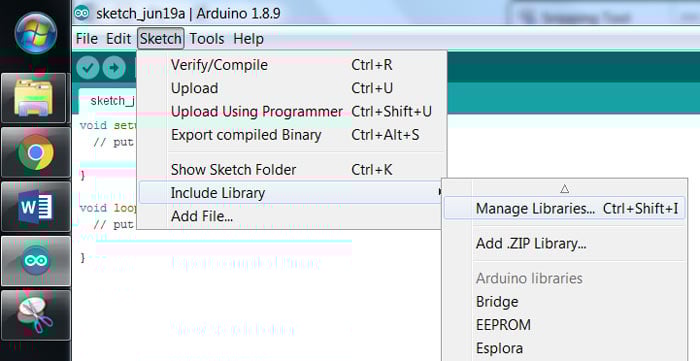
Task: Include the EEPROM library
Action: coord(564,325)
